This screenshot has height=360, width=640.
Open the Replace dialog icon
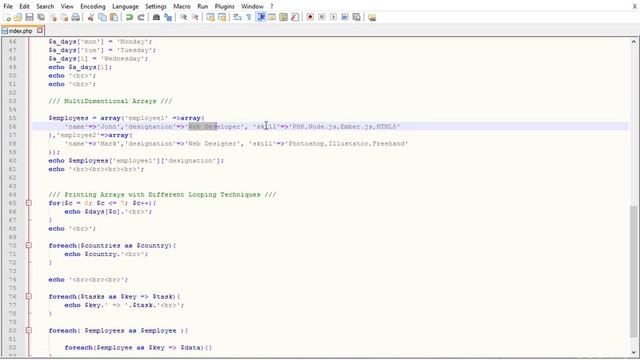tap(168, 17)
